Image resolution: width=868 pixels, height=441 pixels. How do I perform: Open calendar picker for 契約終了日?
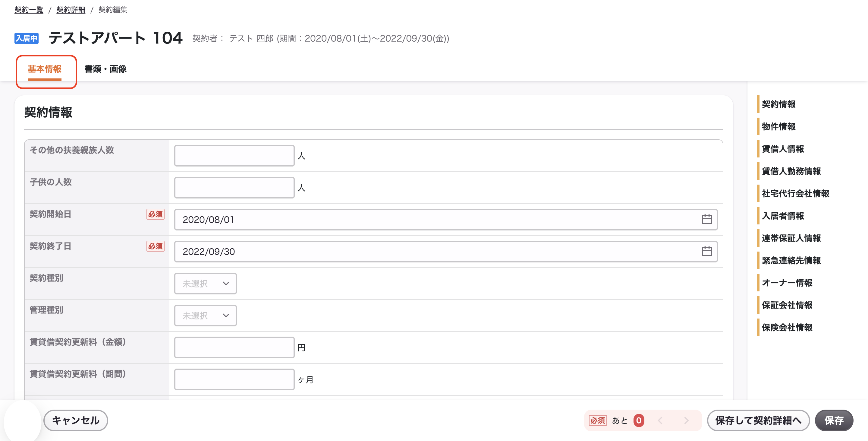click(706, 251)
